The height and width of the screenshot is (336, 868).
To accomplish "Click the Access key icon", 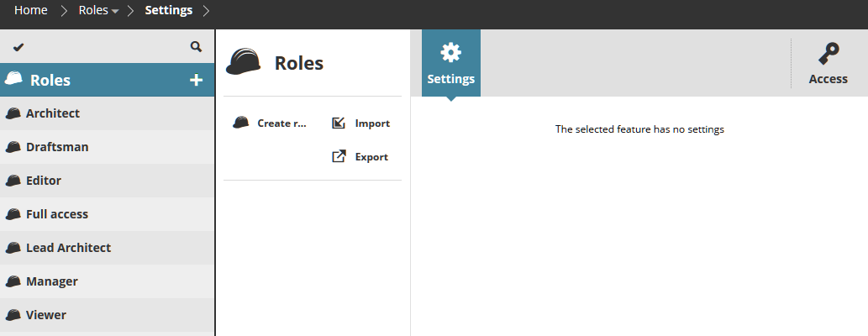I will [828, 55].
